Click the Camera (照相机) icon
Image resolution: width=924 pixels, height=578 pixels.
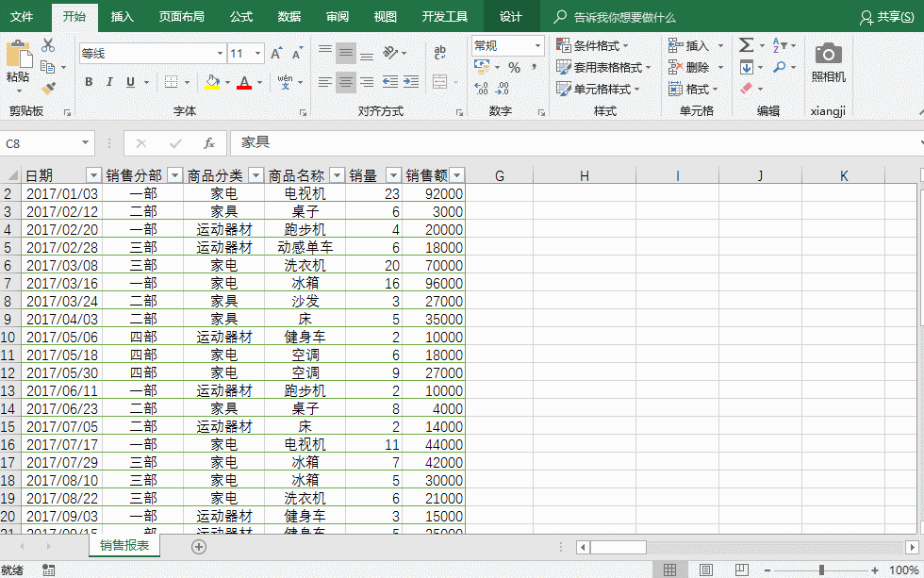(828, 54)
